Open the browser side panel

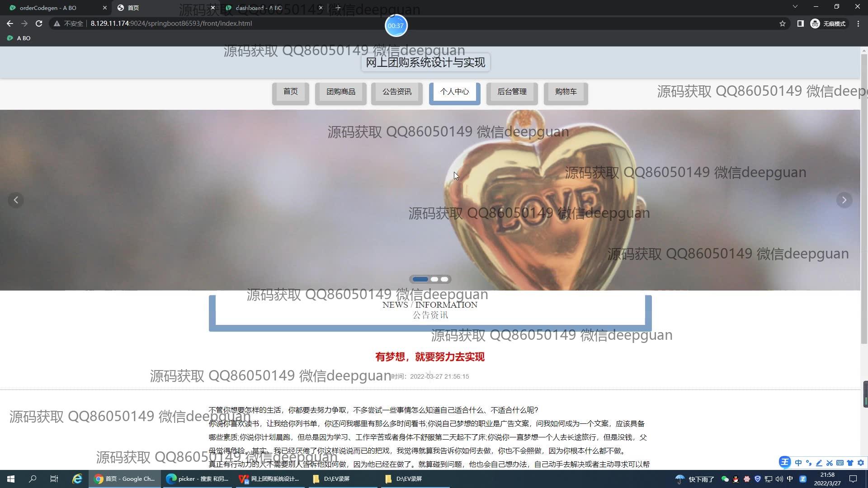(x=800, y=23)
